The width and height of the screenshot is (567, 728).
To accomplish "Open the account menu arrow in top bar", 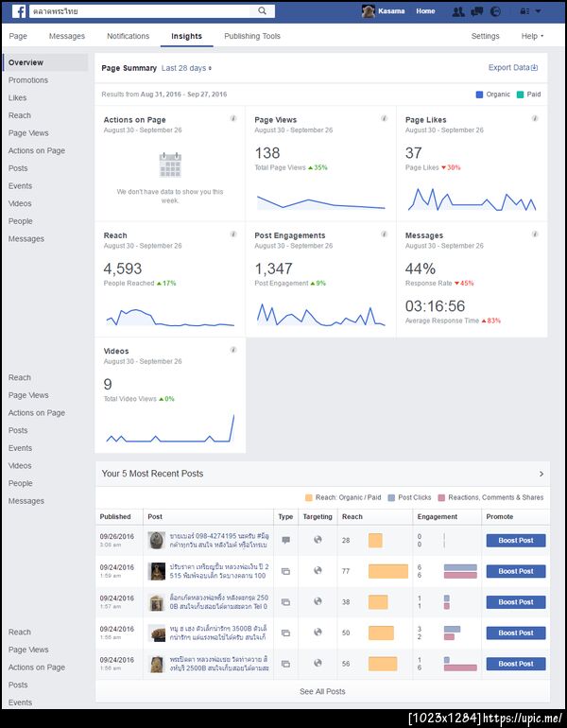I will click(x=539, y=11).
